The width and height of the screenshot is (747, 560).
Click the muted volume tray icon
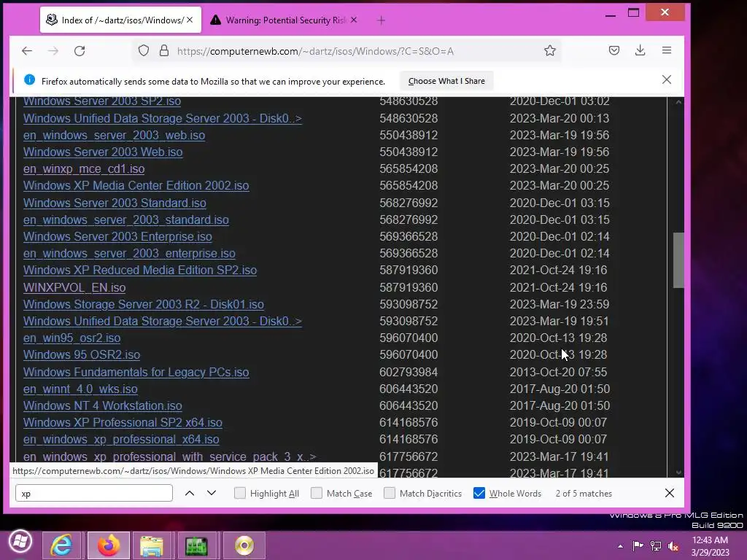[673, 545]
